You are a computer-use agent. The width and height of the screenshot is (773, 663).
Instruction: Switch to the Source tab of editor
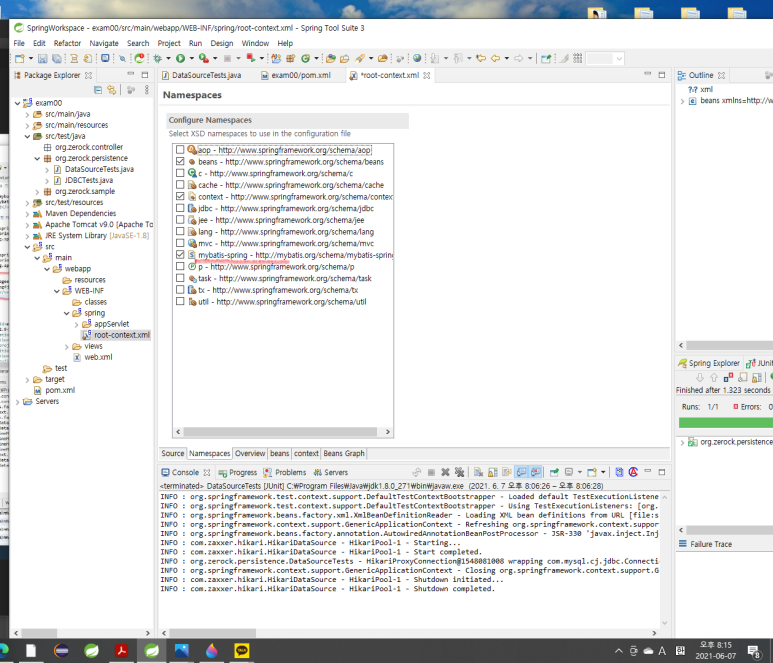coord(173,454)
